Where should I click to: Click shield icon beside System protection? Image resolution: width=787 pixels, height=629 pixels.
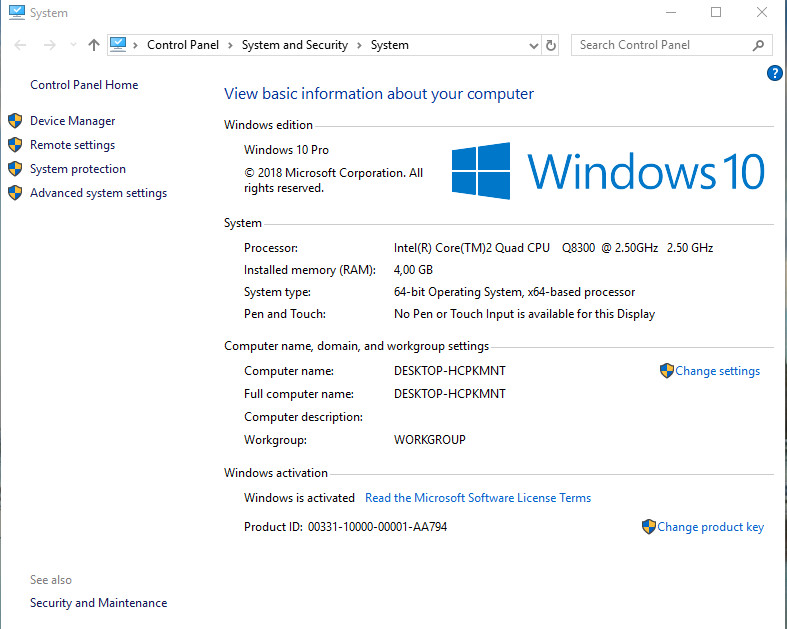coord(15,169)
